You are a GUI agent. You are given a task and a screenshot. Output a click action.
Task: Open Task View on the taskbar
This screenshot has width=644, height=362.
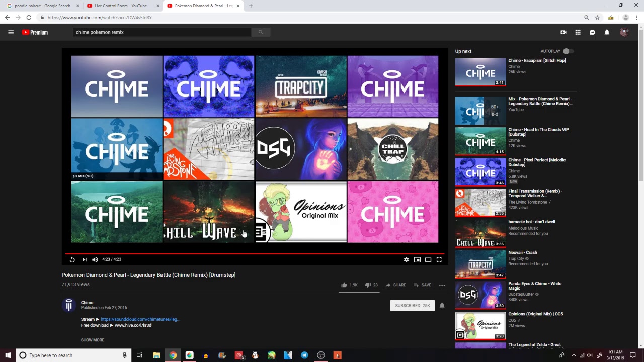(x=139, y=355)
